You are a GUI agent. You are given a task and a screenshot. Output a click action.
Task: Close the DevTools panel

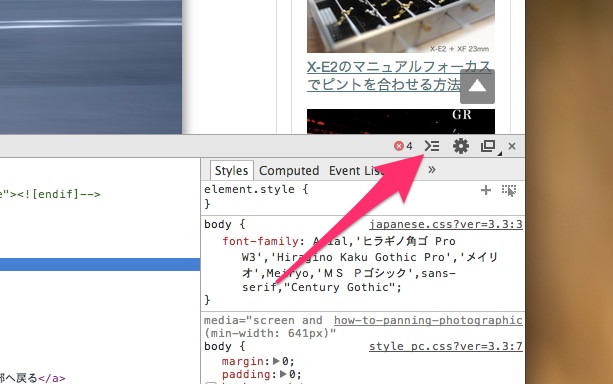(512, 146)
